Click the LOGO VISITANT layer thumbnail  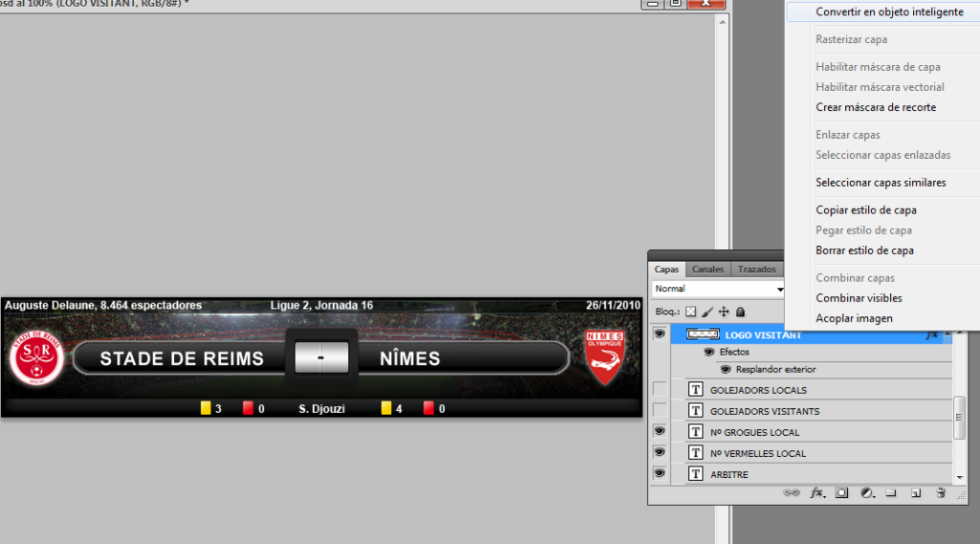(703, 334)
